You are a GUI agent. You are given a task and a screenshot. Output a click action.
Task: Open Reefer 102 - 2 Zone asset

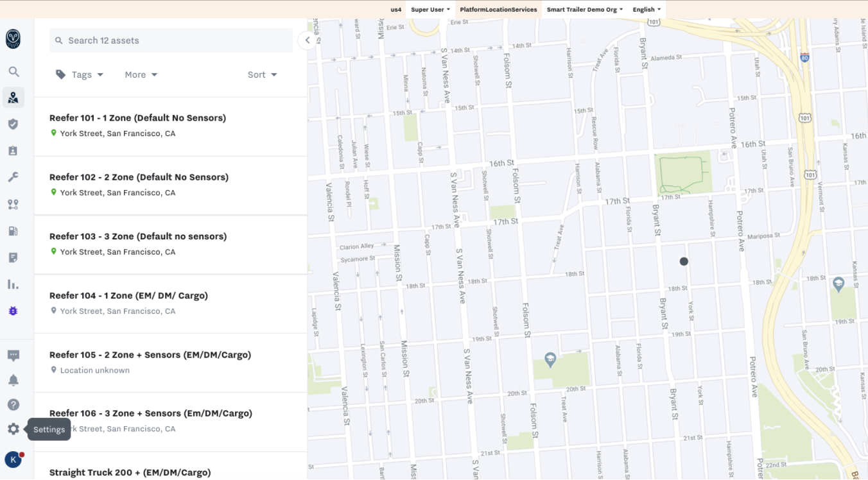coord(171,185)
